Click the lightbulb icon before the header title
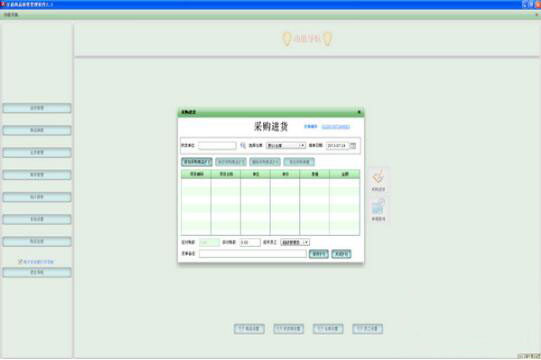 pyautogui.click(x=287, y=39)
